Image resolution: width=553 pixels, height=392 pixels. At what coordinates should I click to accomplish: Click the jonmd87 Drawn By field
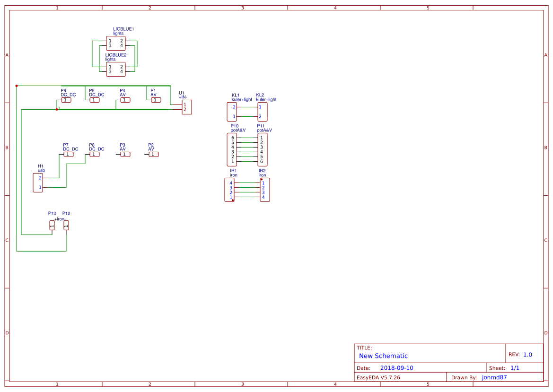(x=493, y=377)
